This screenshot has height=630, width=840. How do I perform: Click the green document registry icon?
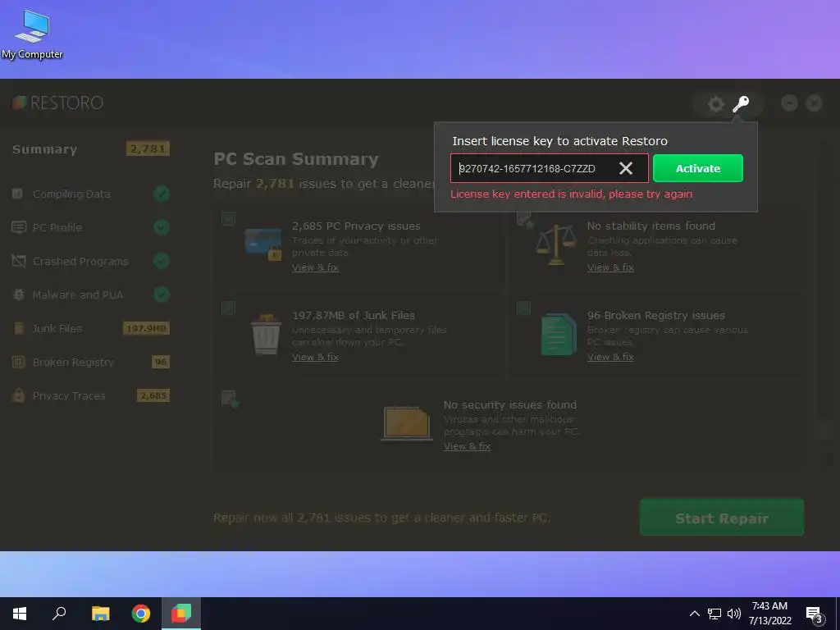coord(558,335)
